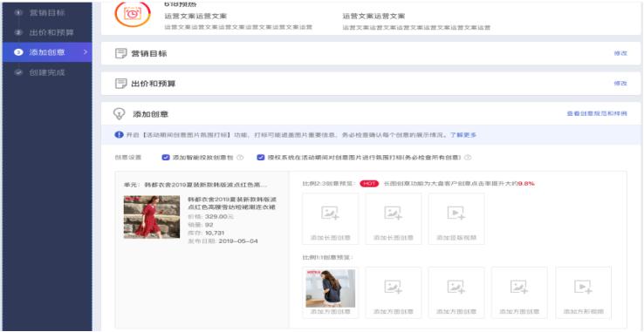
Task: Click the 出价和预算 section document icon
Action: point(120,84)
